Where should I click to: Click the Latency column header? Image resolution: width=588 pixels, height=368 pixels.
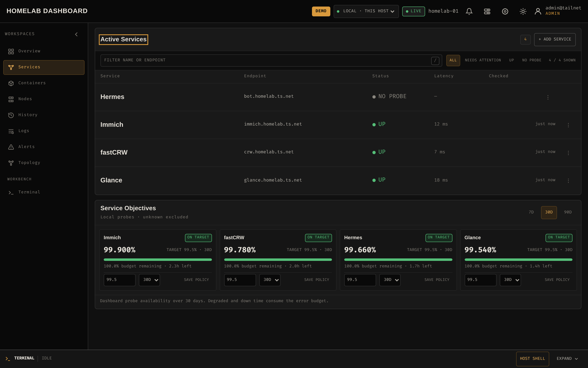[x=444, y=76]
